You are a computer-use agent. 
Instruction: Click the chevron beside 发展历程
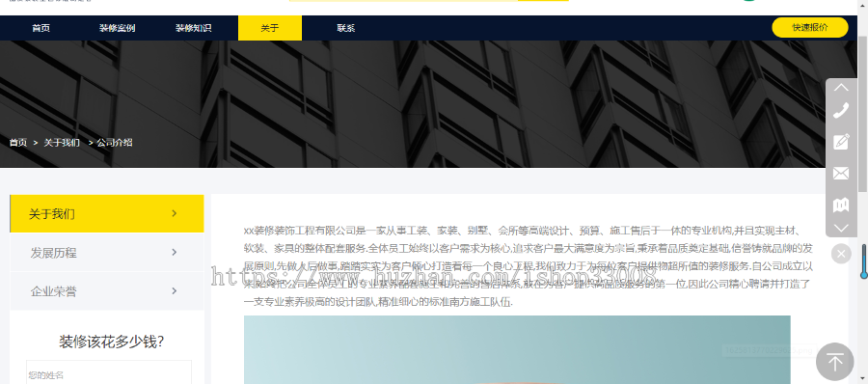[174, 252]
